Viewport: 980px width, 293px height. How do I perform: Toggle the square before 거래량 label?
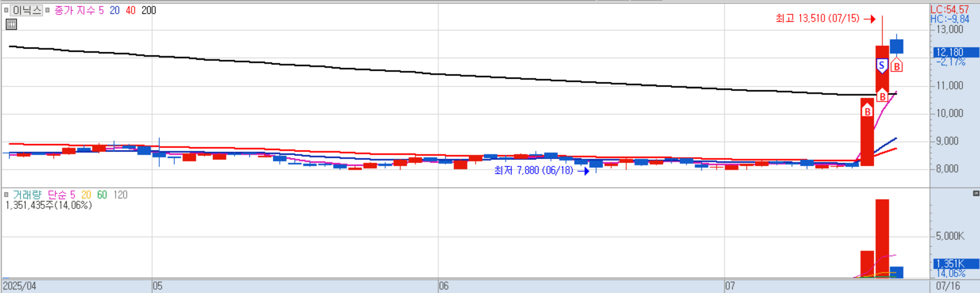(x=6, y=195)
